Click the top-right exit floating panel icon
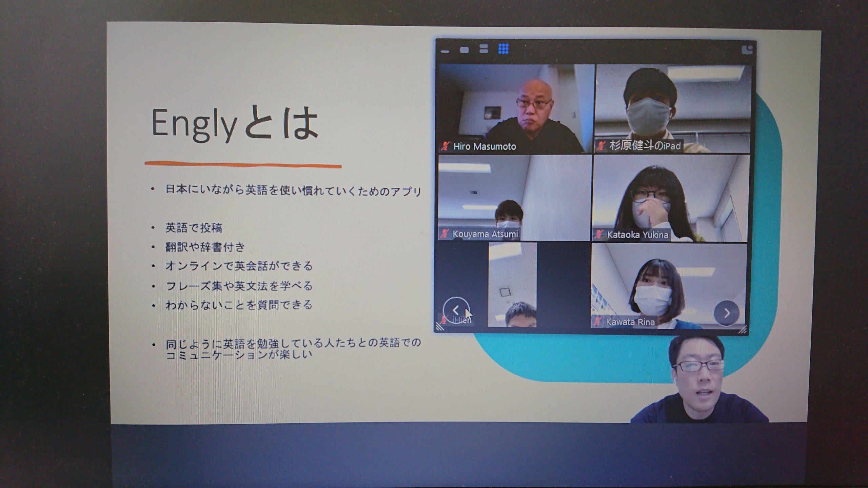 [747, 50]
